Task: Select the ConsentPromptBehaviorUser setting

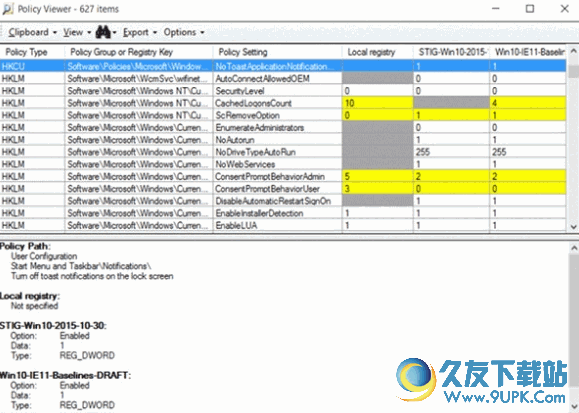Action: (268, 188)
